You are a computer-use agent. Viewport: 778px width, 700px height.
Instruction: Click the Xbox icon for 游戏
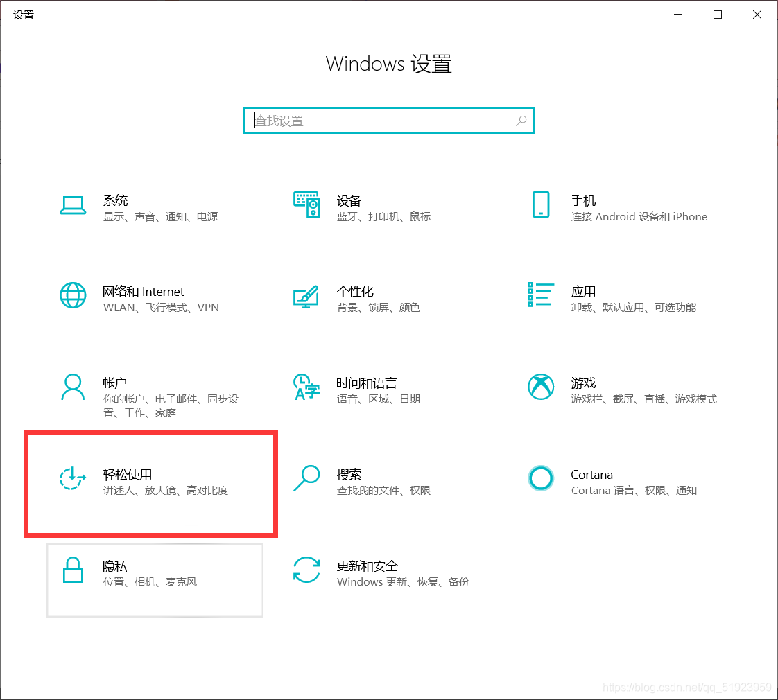[541, 387]
